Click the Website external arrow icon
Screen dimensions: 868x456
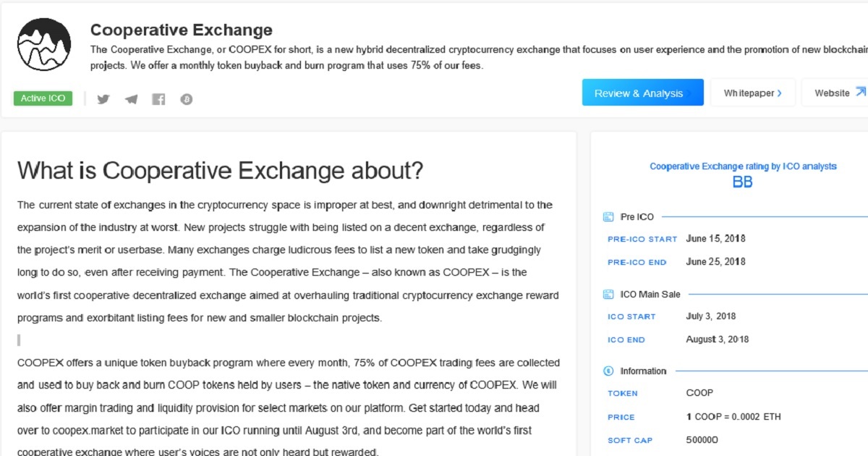point(861,92)
